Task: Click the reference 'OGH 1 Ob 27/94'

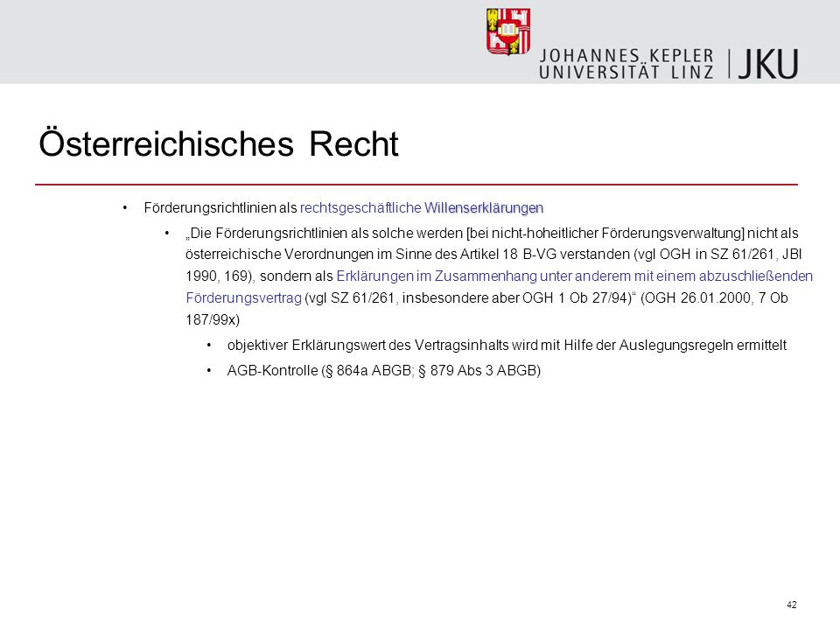Action: [575, 297]
